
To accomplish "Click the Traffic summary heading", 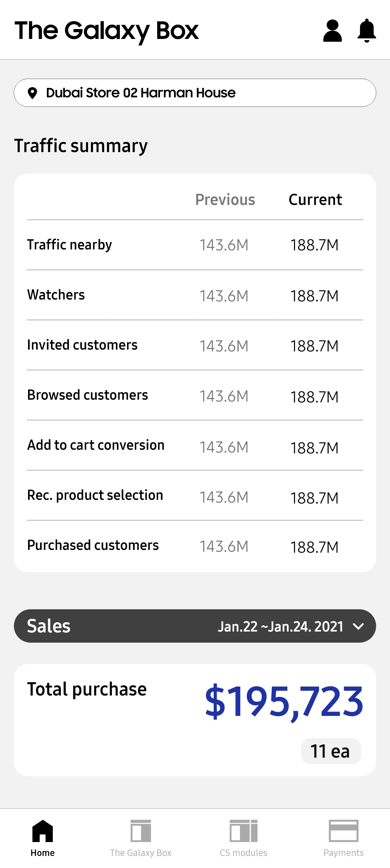I will point(81,146).
